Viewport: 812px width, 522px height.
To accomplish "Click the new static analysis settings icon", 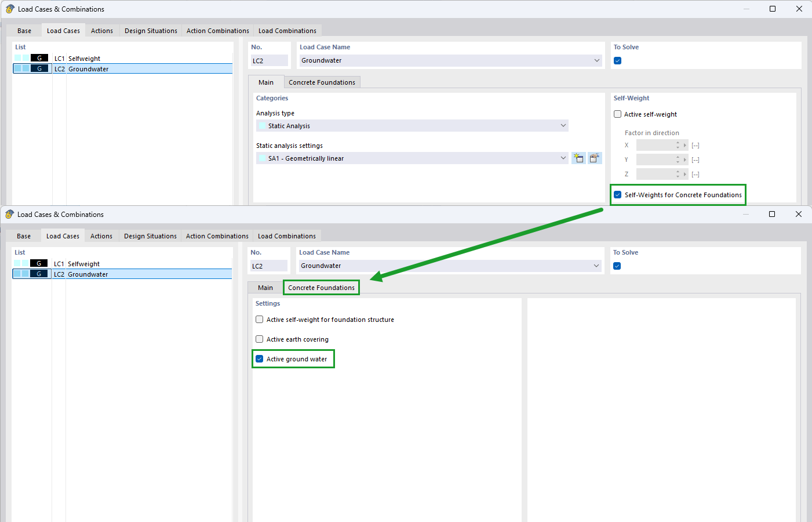I will (x=578, y=158).
